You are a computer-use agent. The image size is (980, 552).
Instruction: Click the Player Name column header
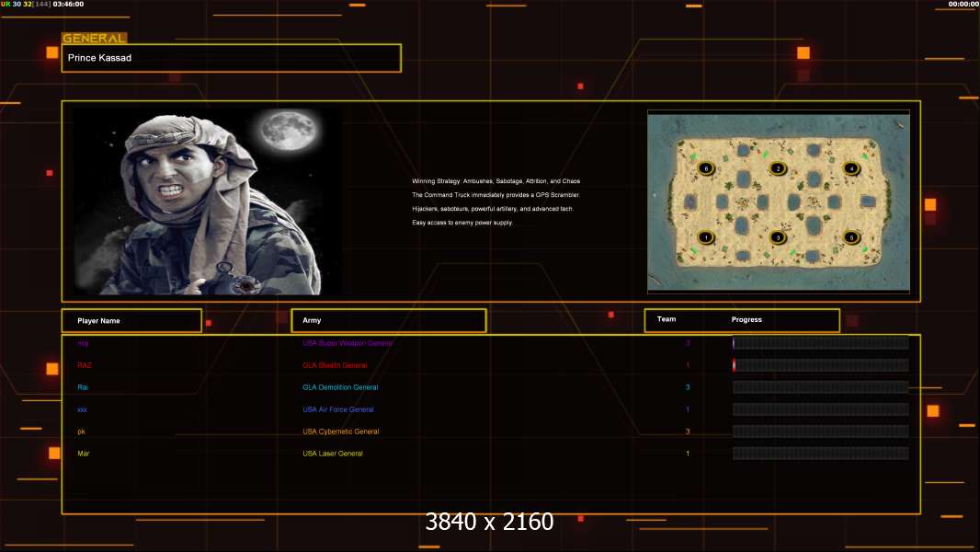[131, 321]
